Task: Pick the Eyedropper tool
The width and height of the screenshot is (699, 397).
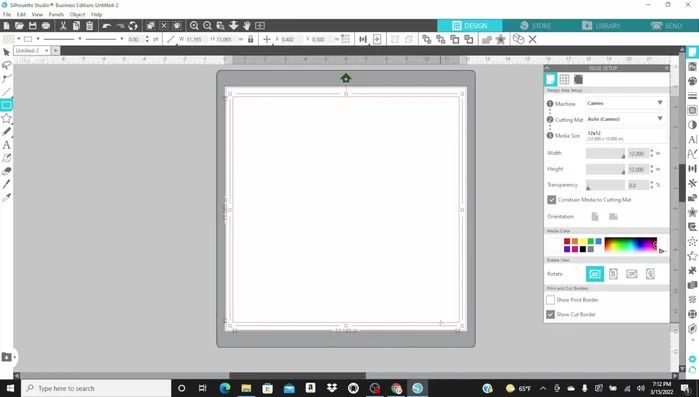Action: (x=6, y=197)
